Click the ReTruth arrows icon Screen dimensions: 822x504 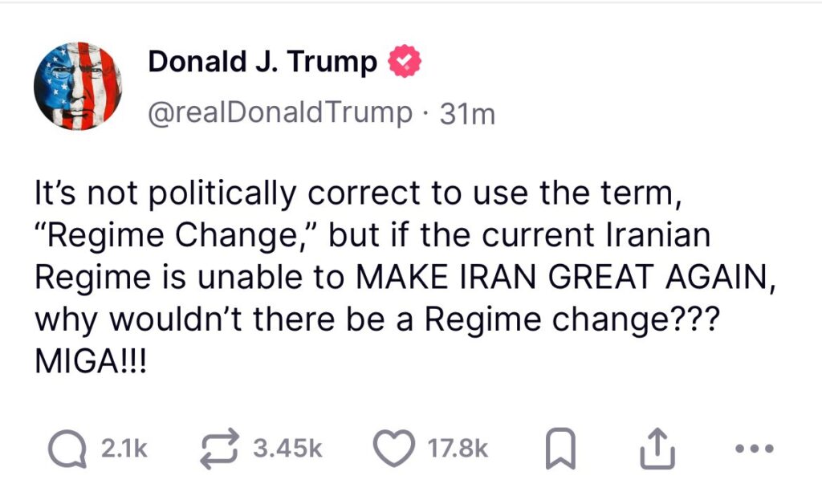[x=221, y=448]
